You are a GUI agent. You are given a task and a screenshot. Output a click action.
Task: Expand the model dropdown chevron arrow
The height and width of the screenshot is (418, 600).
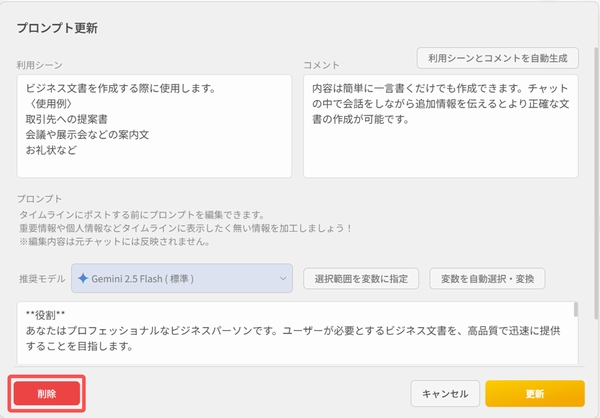(x=280, y=277)
